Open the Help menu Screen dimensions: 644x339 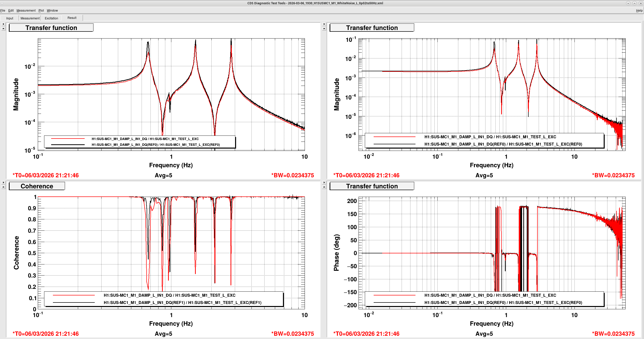tap(639, 11)
